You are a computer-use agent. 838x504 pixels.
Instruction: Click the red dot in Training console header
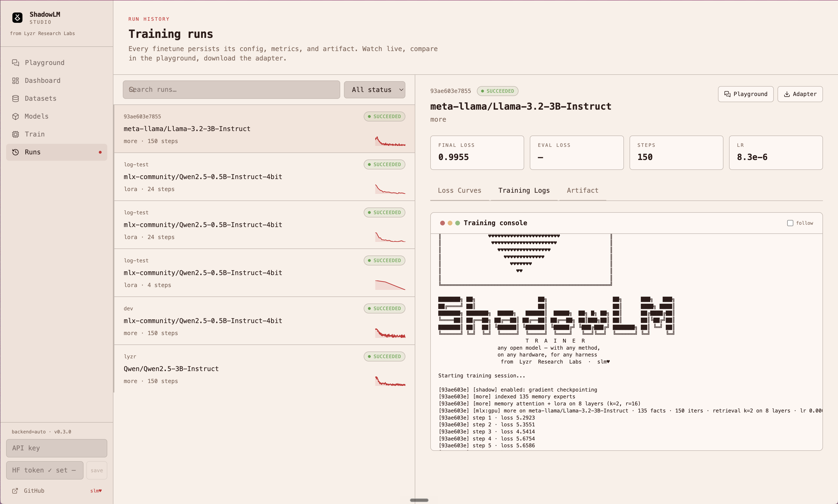click(x=443, y=223)
